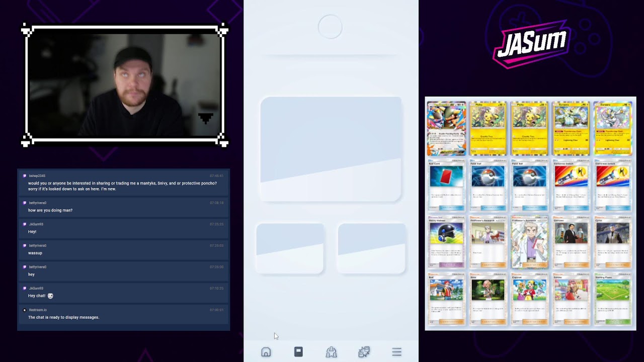Click the timestamp 07:25:25
The height and width of the screenshot is (362, 644).
click(217, 224)
